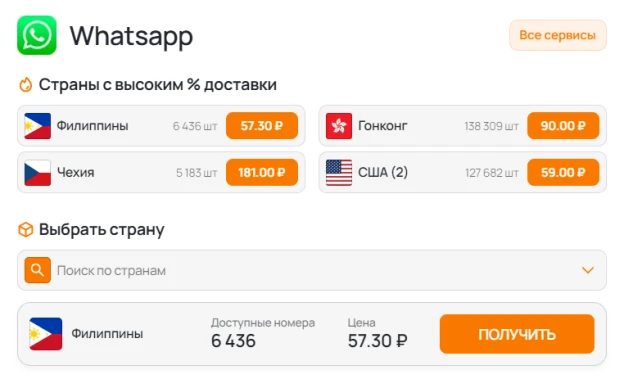The image size is (624, 379).
Task: Click the Philippines flag in the top country card
Action: 37,126
